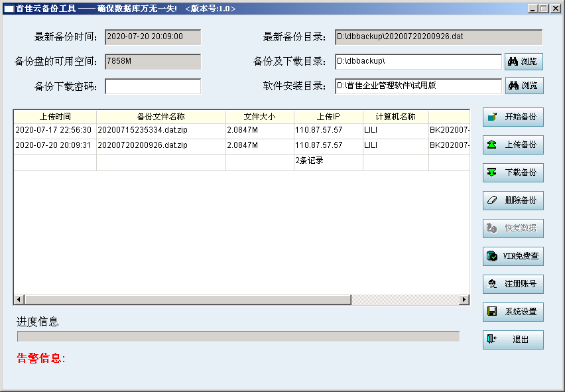This screenshot has height=392, width=565.
Task: Click the 2.0847M size cell in the 20200715235334.dat.zip row
Action: pyautogui.click(x=260, y=131)
